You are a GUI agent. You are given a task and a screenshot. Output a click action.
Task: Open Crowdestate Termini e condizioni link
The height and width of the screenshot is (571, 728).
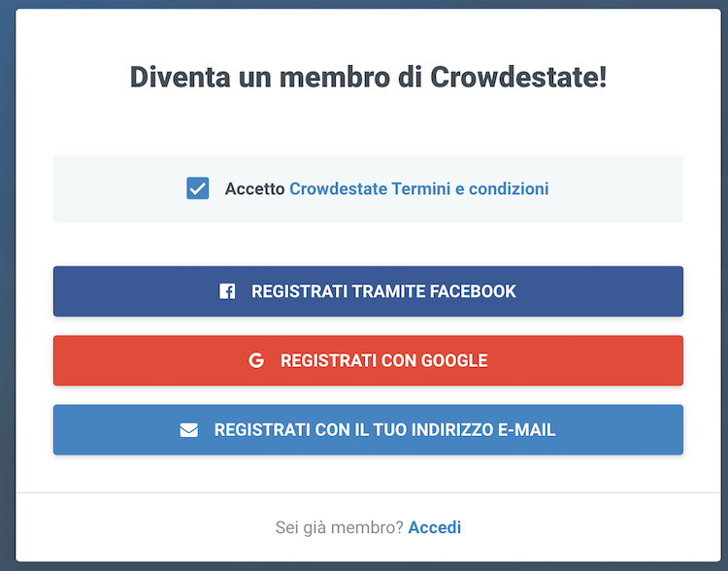418,188
